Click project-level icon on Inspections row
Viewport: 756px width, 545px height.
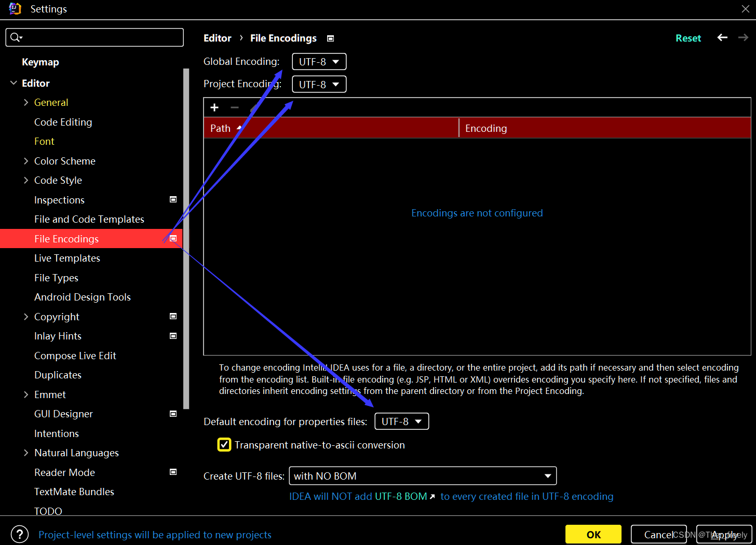(173, 199)
